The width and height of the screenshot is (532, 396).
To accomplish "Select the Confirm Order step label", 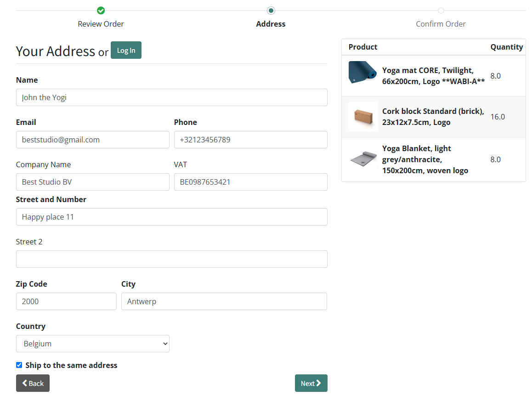I will 441,24.
